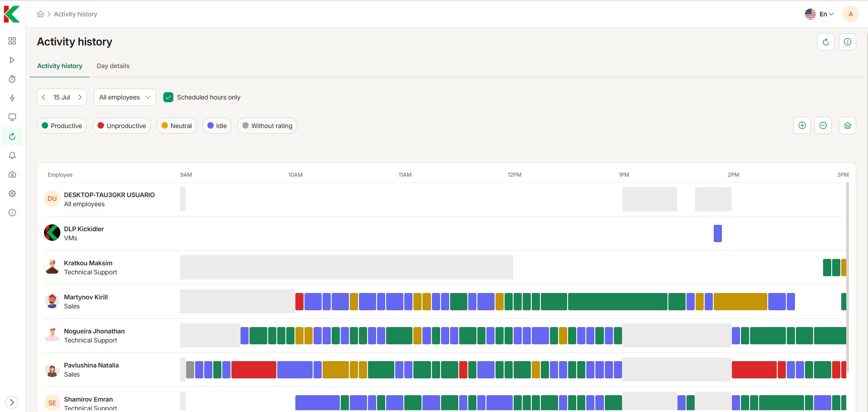Click the 12PM timeline hour label
Screen dimensions: 868x412
click(515, 175)
